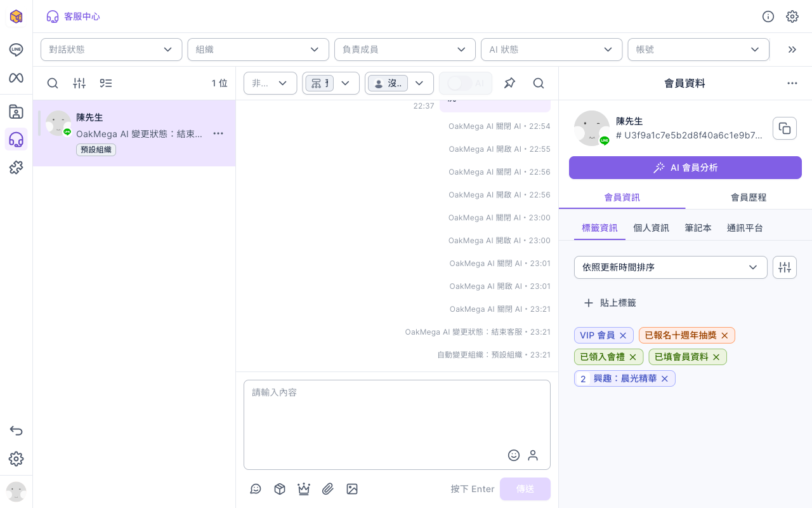
Task: Remove the VIP 會員 tag
Action: [x=623, y=335]
